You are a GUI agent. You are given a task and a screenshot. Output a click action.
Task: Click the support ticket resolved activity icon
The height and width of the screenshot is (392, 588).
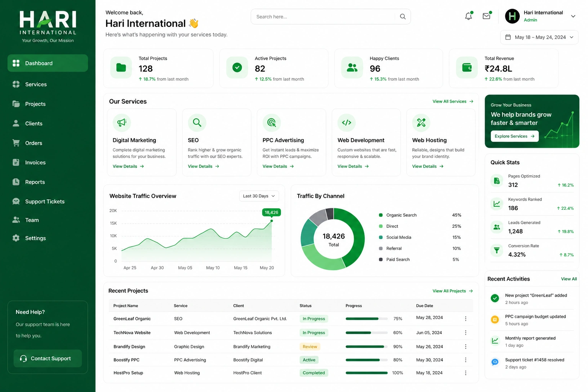(495, 362)
